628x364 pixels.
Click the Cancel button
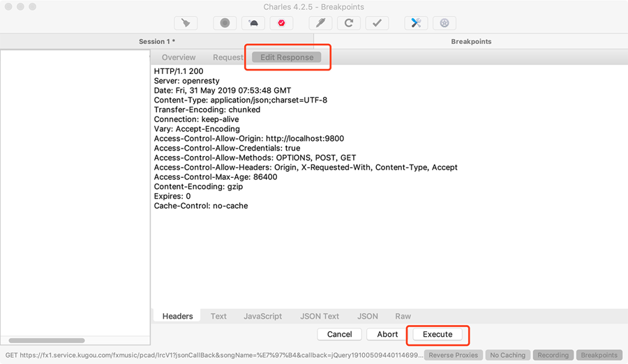(x=339, y=334)
